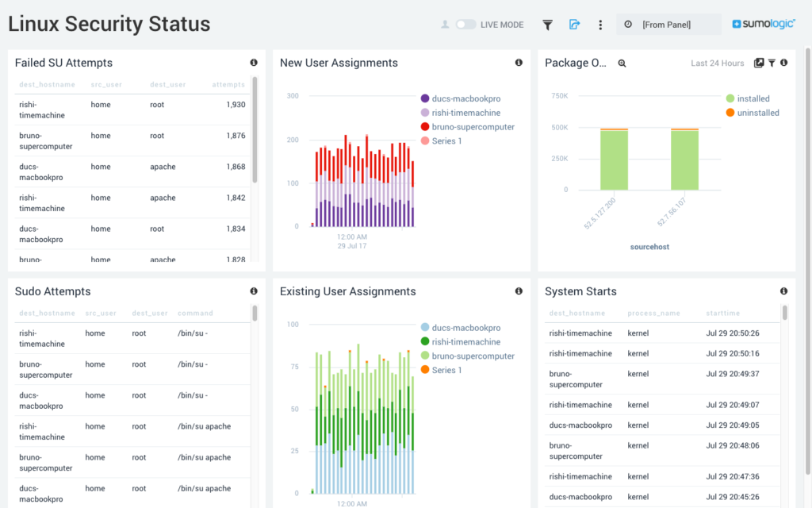Show info for Failed SU Attempts panel
This screenshot has width=812, height=508.
[254, 62]
